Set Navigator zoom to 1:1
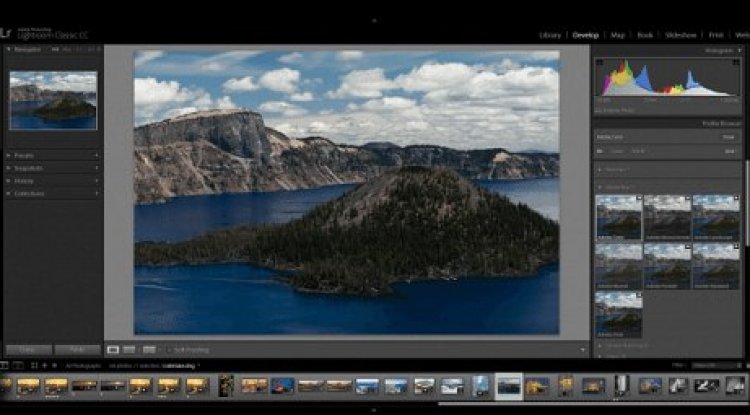 point(79,49)
